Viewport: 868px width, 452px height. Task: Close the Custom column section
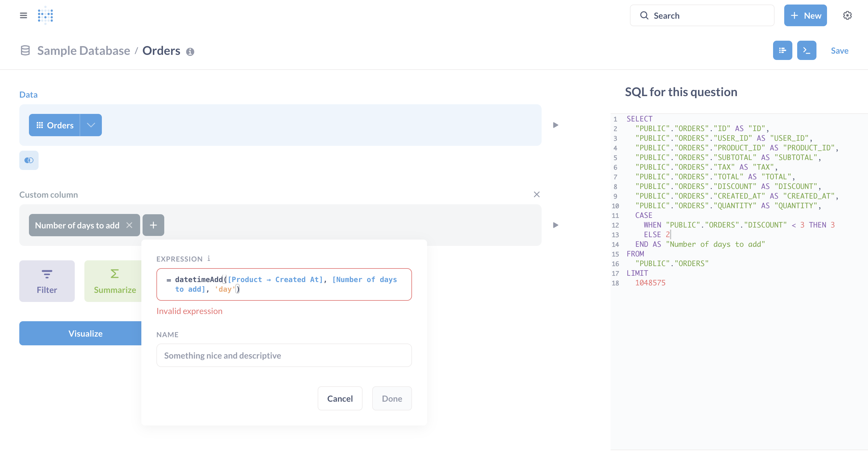(537, 194)
